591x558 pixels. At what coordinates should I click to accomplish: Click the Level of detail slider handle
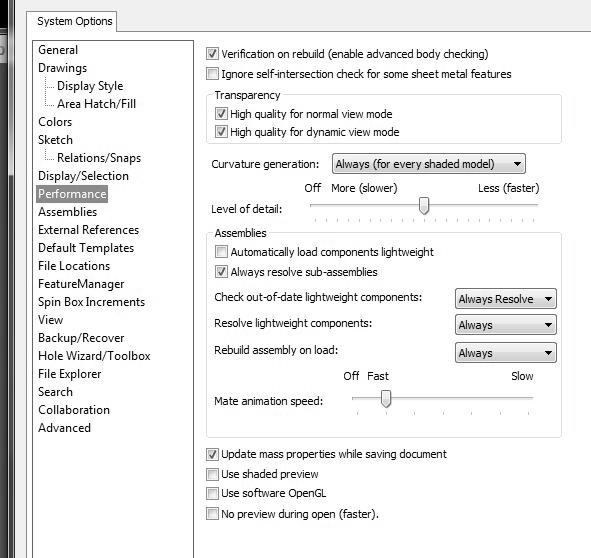tap(424, 205)
